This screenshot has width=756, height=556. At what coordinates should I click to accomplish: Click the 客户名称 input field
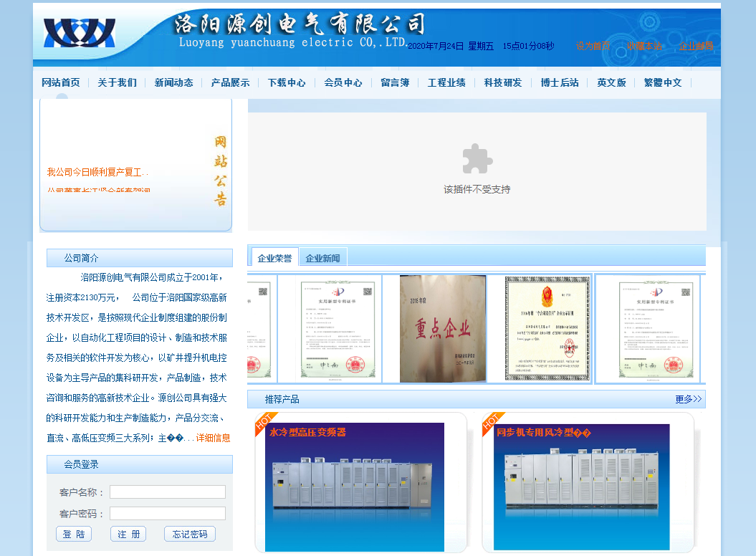[167, 492]
